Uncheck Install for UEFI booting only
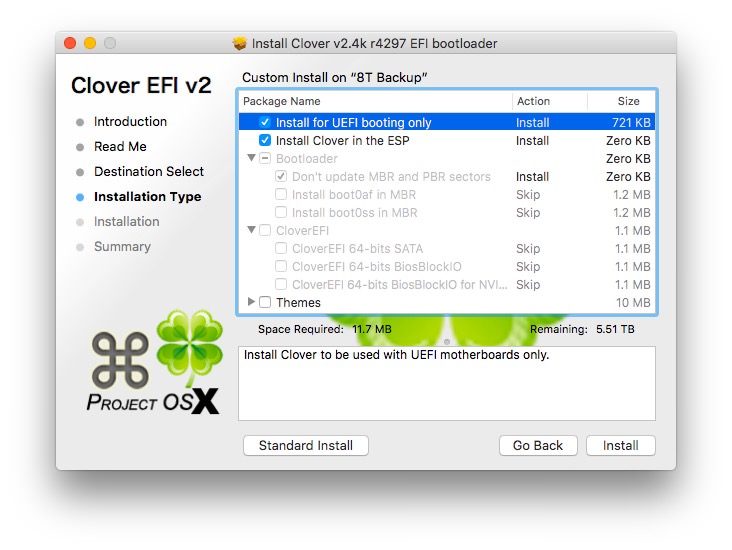 tap(265, 122)
